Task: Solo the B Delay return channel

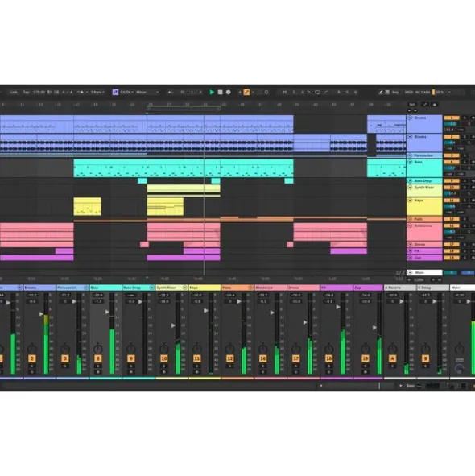Action: point(426,366)
